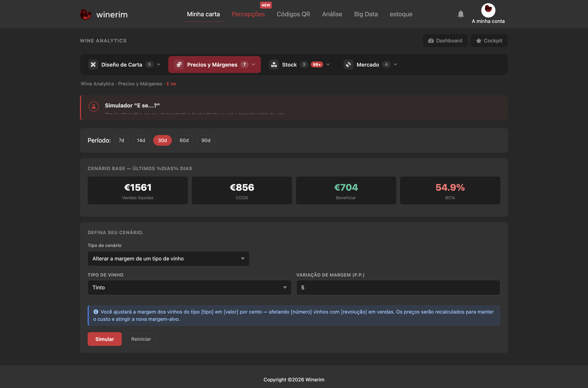Click the winerim grape logo icon
This screenshot has width=588, height=388.
85,15
